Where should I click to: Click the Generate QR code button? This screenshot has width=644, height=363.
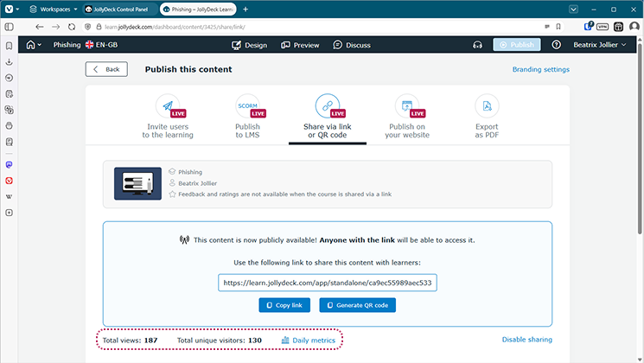coord(357,305)
